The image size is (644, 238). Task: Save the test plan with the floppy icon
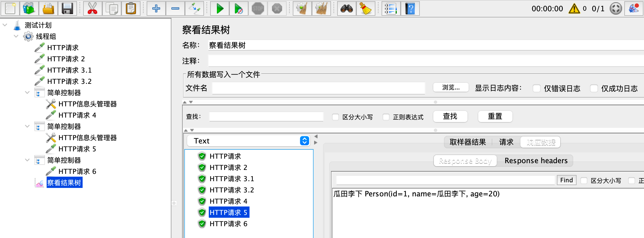pos(67,8)
